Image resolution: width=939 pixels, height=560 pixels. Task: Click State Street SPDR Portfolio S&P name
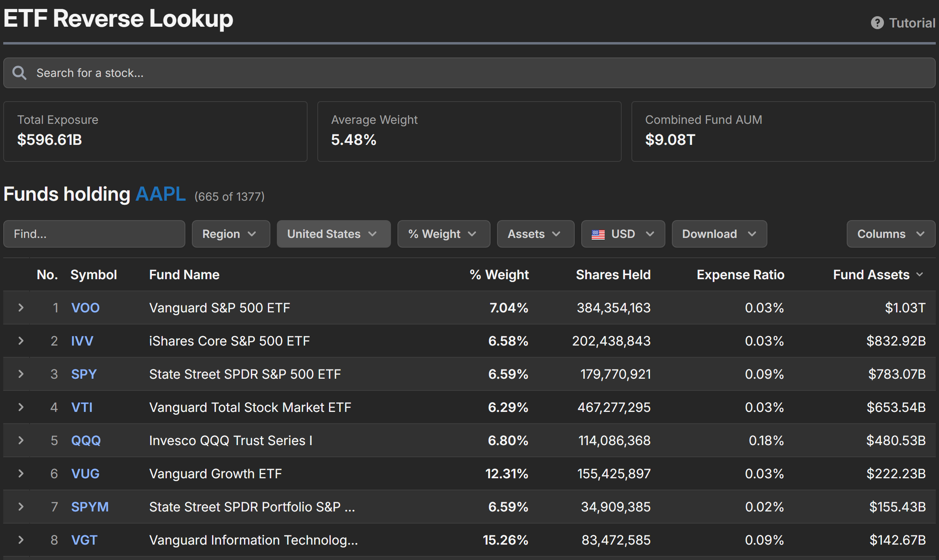click(x=252, y=507)
